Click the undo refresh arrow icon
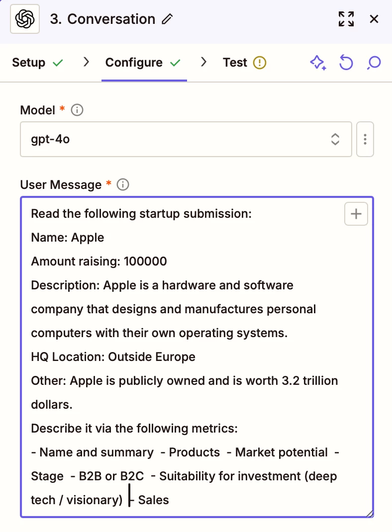The image size is (392, 532). pos(346,63)
